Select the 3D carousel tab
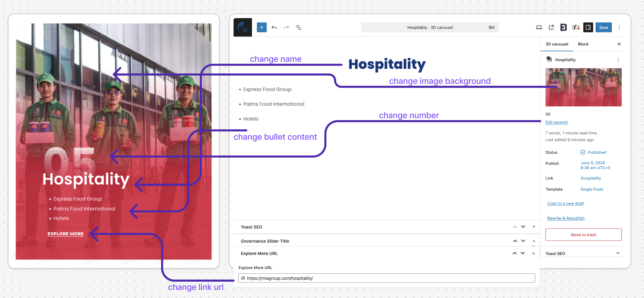This screenshot has width=644, height=298. [556, 44]
